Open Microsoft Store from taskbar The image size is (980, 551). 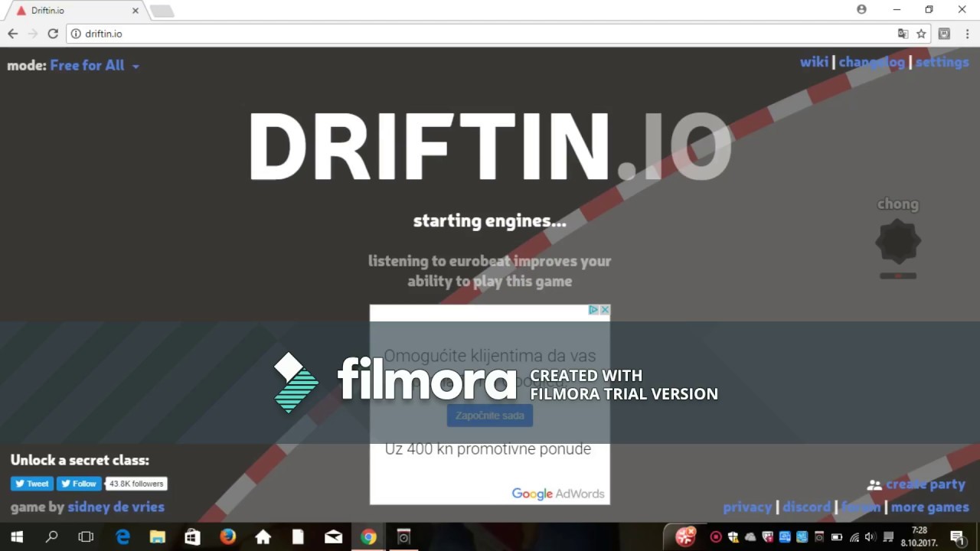click(192, 537)
